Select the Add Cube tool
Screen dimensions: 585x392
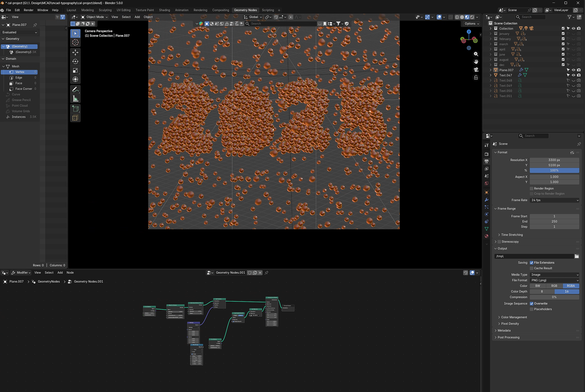pos(75,108)
